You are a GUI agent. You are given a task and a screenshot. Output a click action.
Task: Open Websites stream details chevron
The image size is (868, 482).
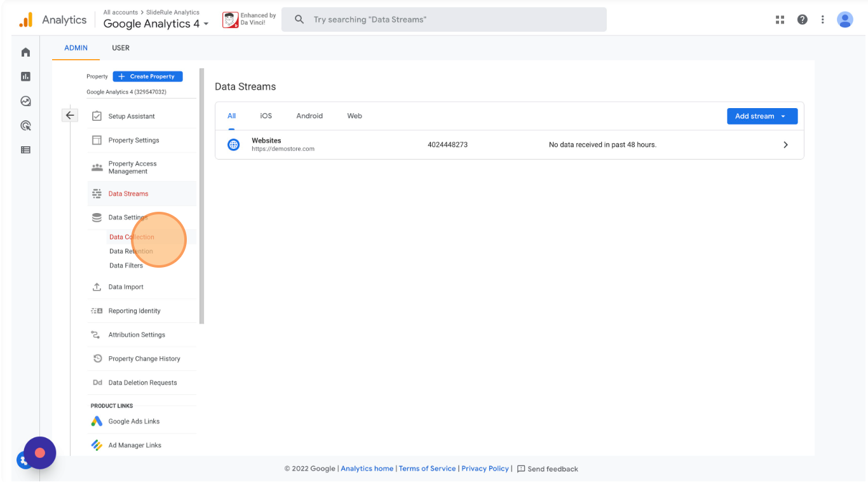click(785, 145)
